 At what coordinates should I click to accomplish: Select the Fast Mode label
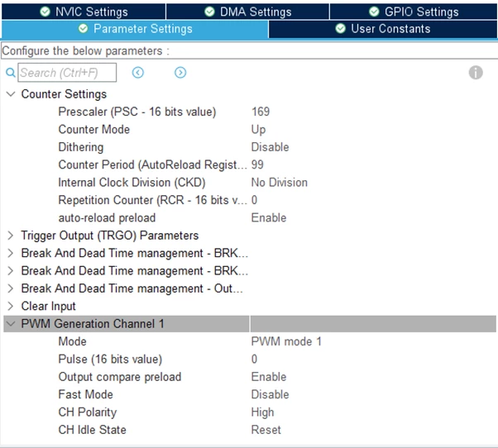click(86, 394)
